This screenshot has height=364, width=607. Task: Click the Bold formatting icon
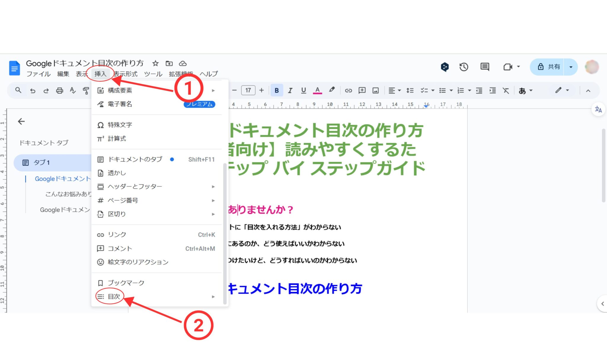pyautogui.click(x=276, y=90)
